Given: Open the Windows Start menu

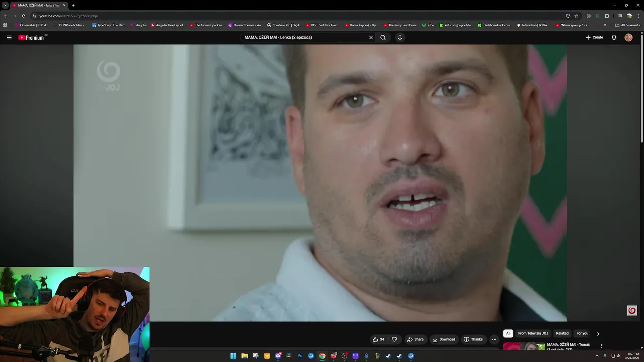Looking at the screenshot, I should 233,356.
